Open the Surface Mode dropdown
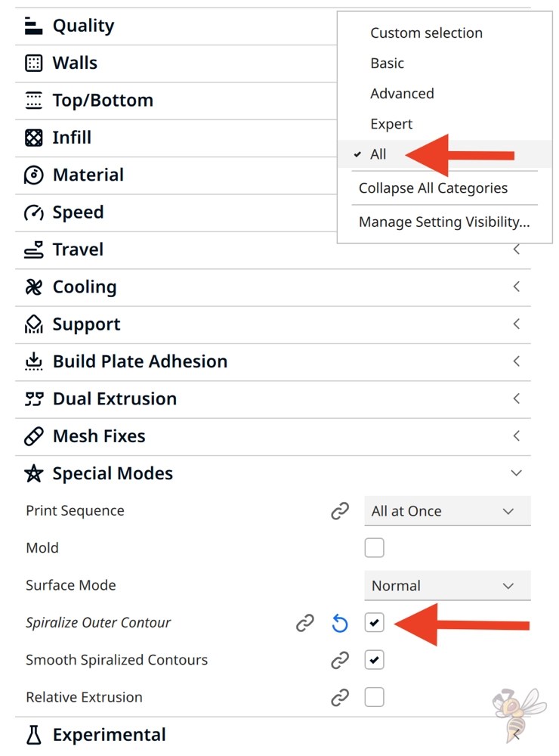Viewport: 559px width, 756px height. [447, 585]
